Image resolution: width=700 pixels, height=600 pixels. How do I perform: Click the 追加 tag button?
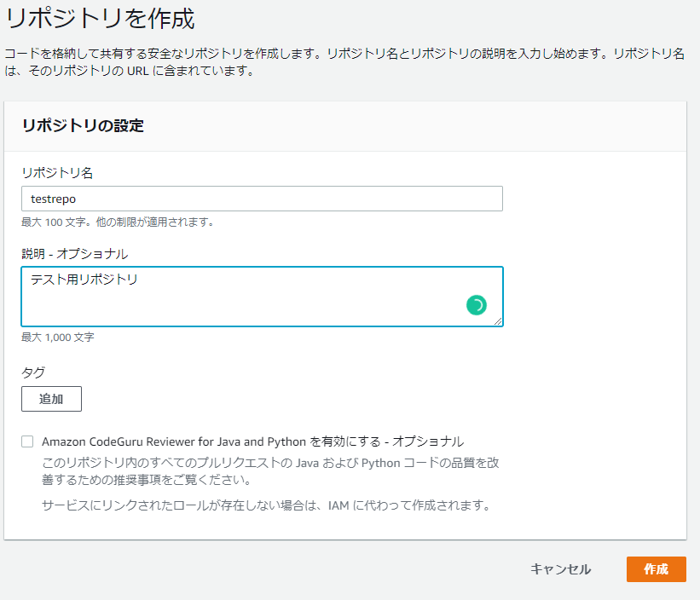[x=51, y=399]
